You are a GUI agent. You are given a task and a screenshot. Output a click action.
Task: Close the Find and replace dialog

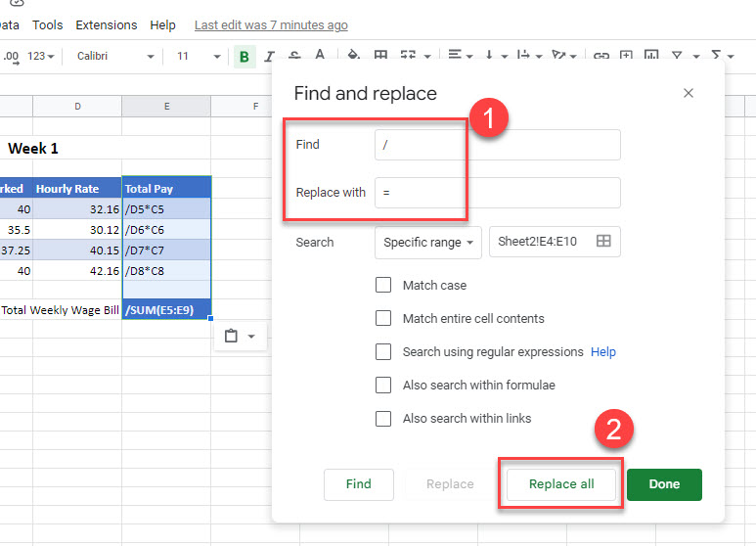(x=689, y=93)
